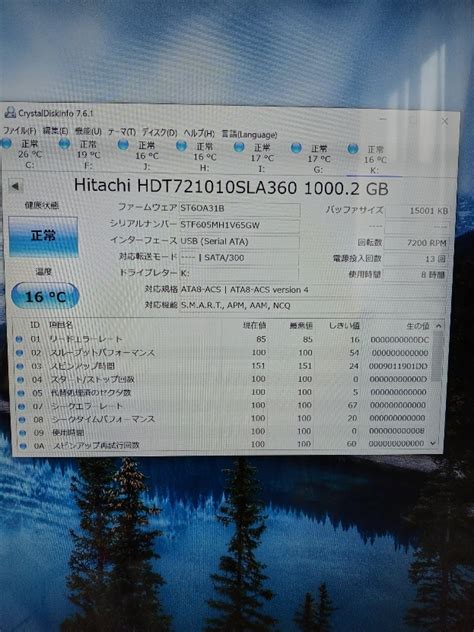Select the スピンアップ時間 row name
The width and height of the screenshot is (474, 632).
[82, 366]
